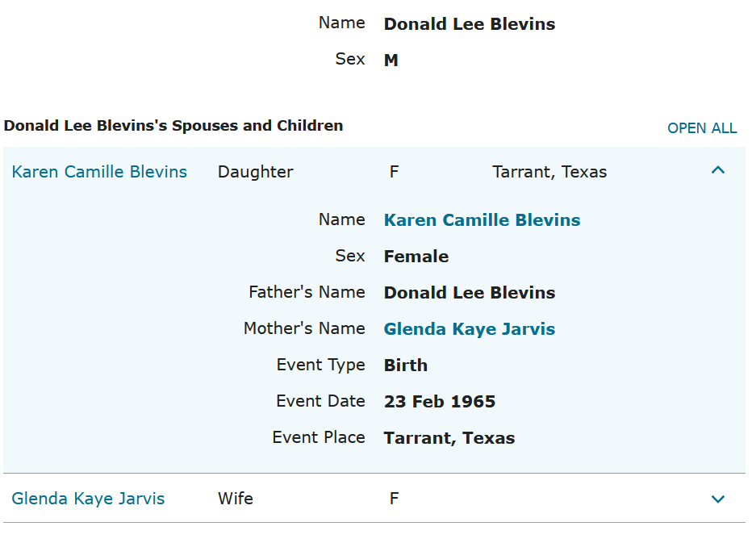
Task: Click the OPEN ALL link
Action: (702, 128)
